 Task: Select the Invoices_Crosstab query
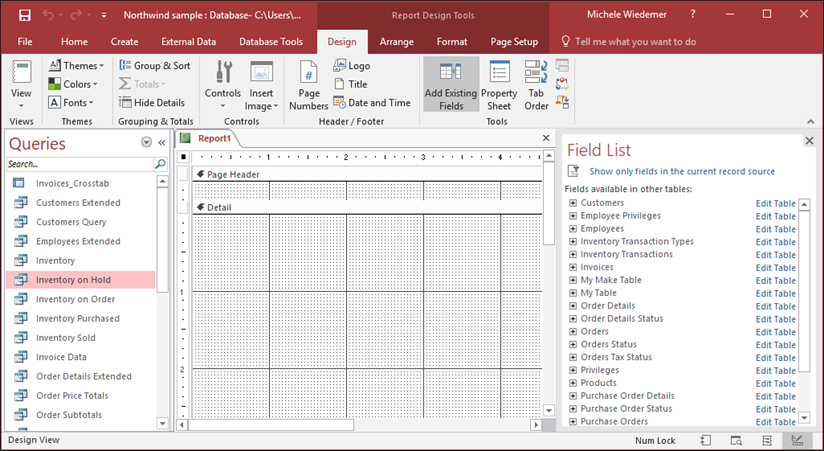[x=80, y=183]
